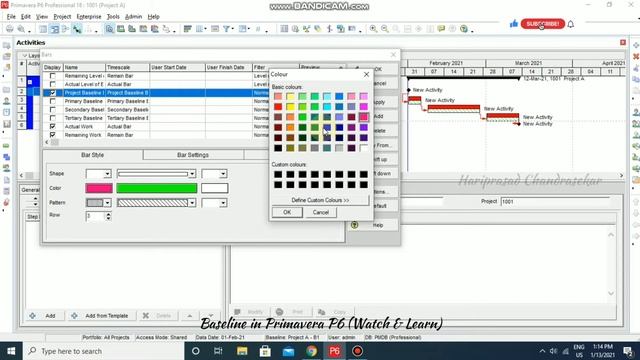Viewport: 640px width, 360px height.
Task: Tick Display checkbox for Remaining Level row
Action: click(x=53, y=76)
